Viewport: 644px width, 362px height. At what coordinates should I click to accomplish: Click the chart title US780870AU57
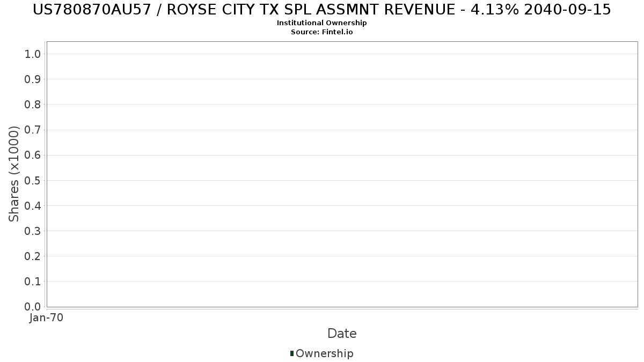(x=322, y=10)
